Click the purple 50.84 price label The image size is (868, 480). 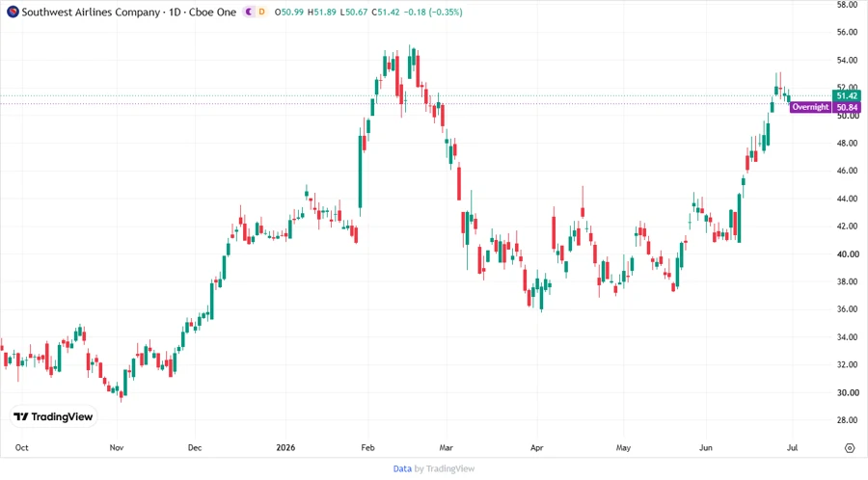[x=847, y=107]
